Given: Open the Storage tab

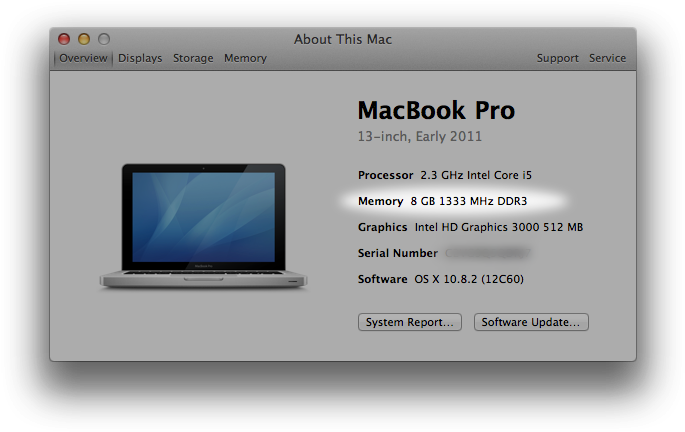Looking at the screenshot, I should 193,58.
